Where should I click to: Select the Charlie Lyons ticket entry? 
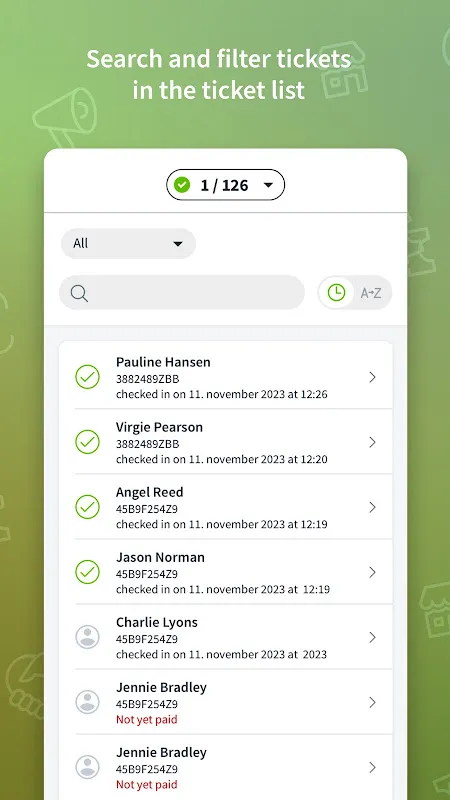[x=226, y=637]
